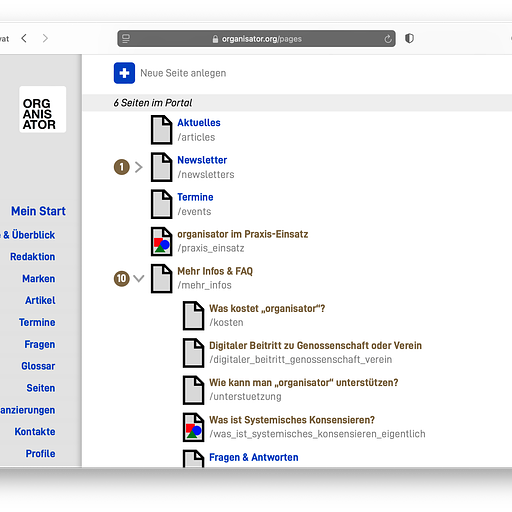Click the Was kostet organisator page icon
The width and height of the screenshot is (512, 512).
click(x=194, y=316)
